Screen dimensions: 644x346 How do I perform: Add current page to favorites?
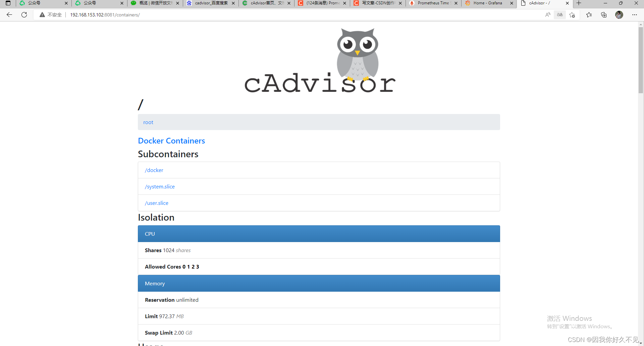(572, 15)
